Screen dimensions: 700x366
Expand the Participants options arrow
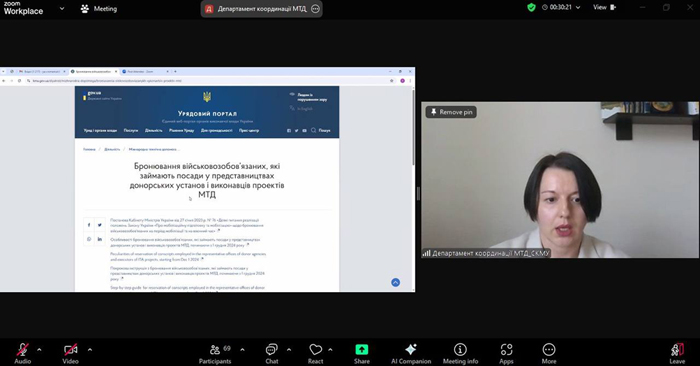(242, 349)
